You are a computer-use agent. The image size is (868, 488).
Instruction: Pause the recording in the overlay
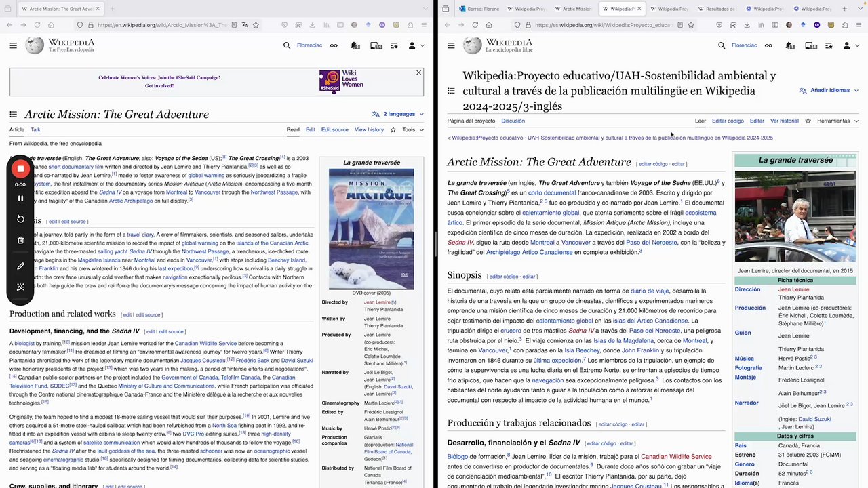[20, 198]
